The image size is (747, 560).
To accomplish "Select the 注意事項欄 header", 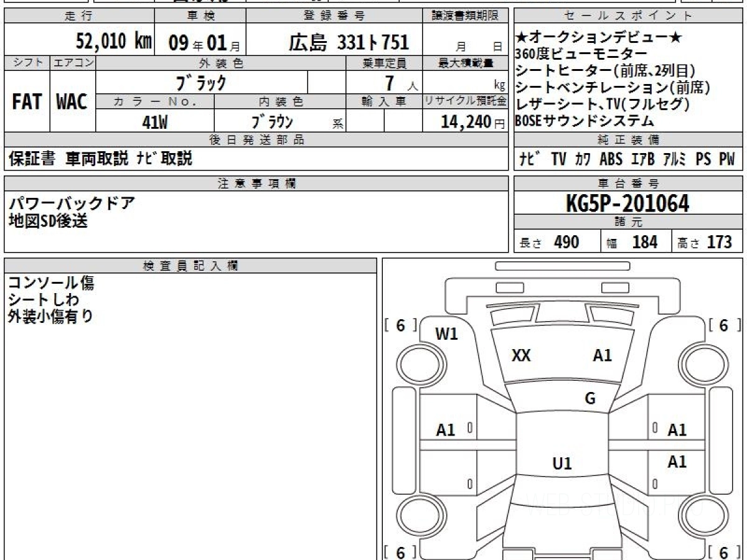I will tap(256, 184).
